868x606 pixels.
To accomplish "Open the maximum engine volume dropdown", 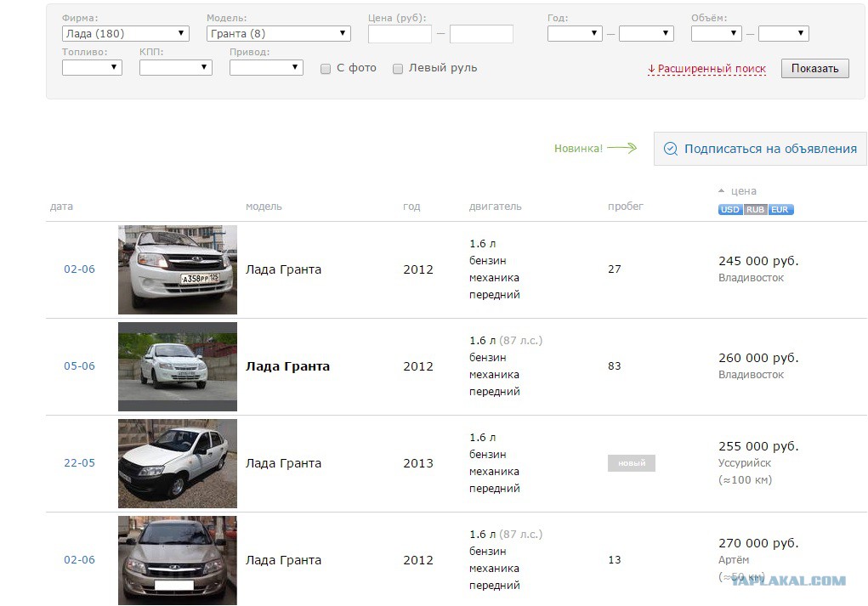I will click(783, 34).
